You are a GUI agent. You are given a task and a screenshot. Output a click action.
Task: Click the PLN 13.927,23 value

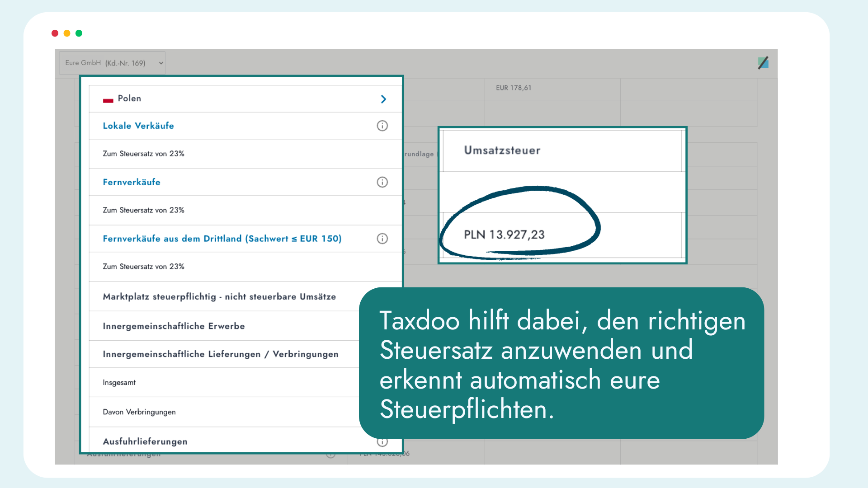pos(504,235)
